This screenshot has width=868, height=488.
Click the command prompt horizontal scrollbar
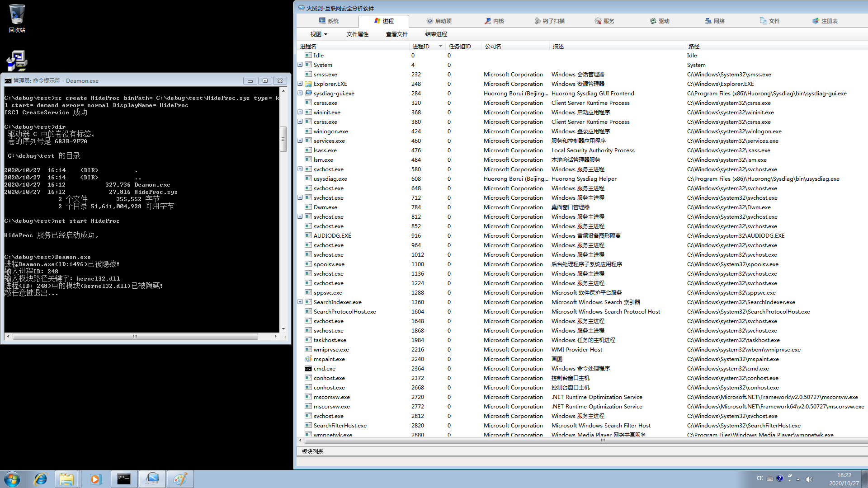135,336
